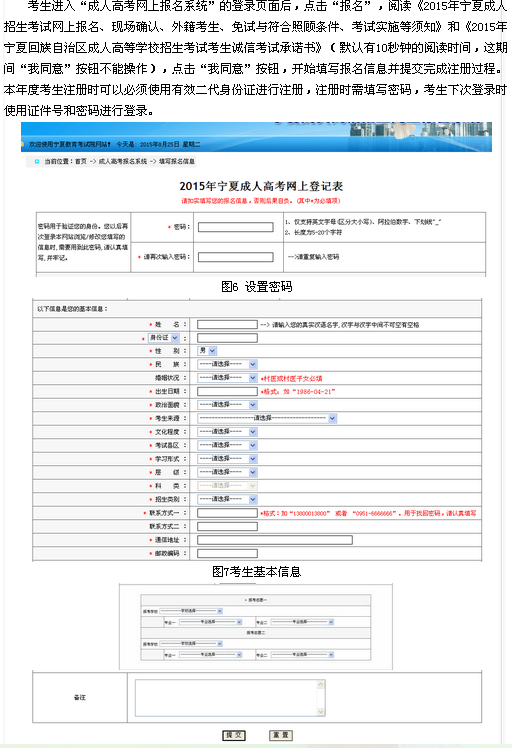Click the 出生日期 birth date field
This screenshot has width=512, height=748.
coord(227,391)
